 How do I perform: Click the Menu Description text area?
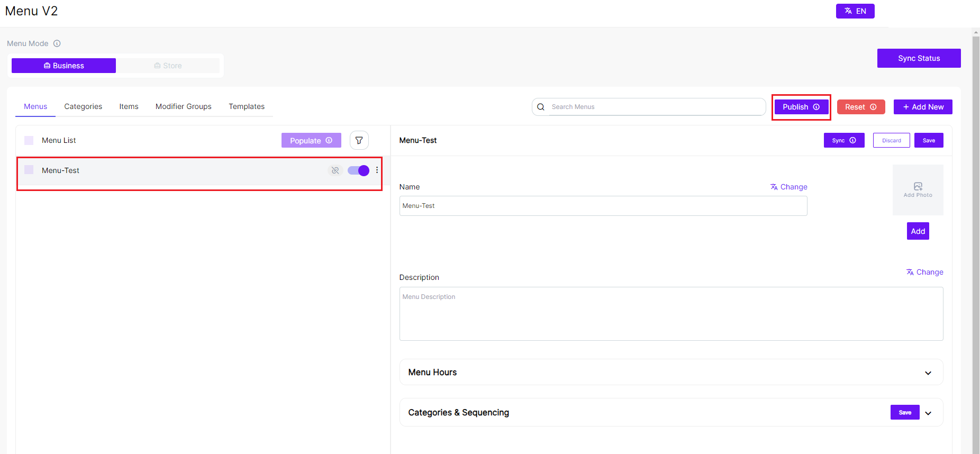tap(671, 314)
